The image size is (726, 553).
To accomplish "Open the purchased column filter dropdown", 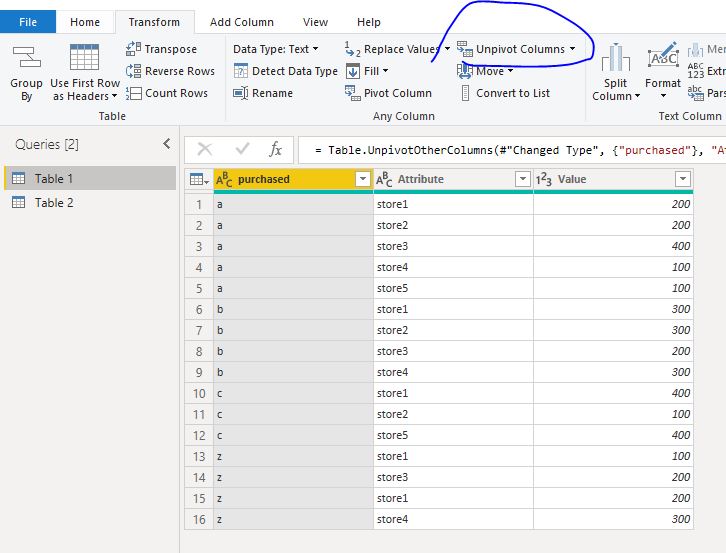I will click(363, 179).
